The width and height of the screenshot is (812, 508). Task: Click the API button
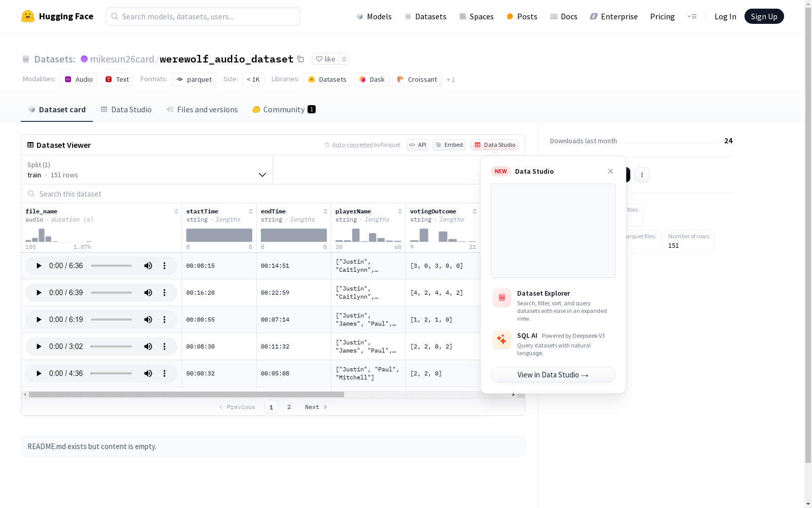pos(418,145)
